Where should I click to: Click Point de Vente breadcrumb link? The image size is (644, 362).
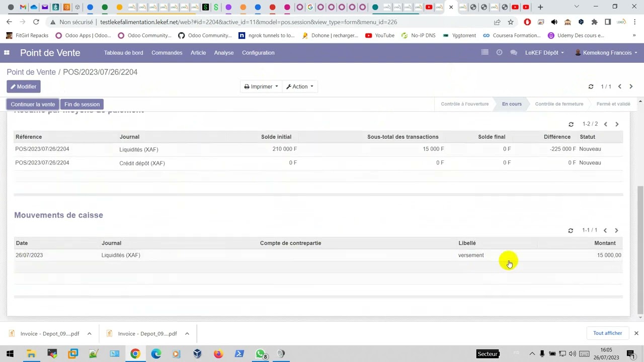pyautogui.click(x=31, y=72)
